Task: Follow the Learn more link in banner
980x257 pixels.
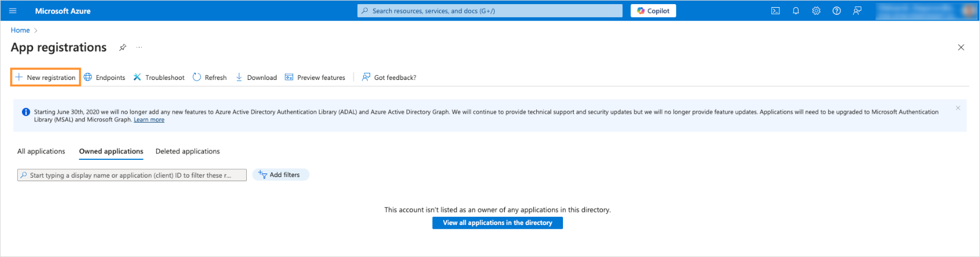Action: pos(149,120)
